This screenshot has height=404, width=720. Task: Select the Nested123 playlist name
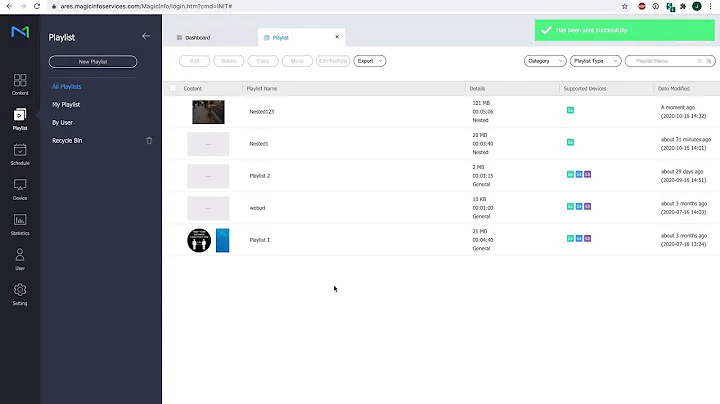tap(262, 112)
